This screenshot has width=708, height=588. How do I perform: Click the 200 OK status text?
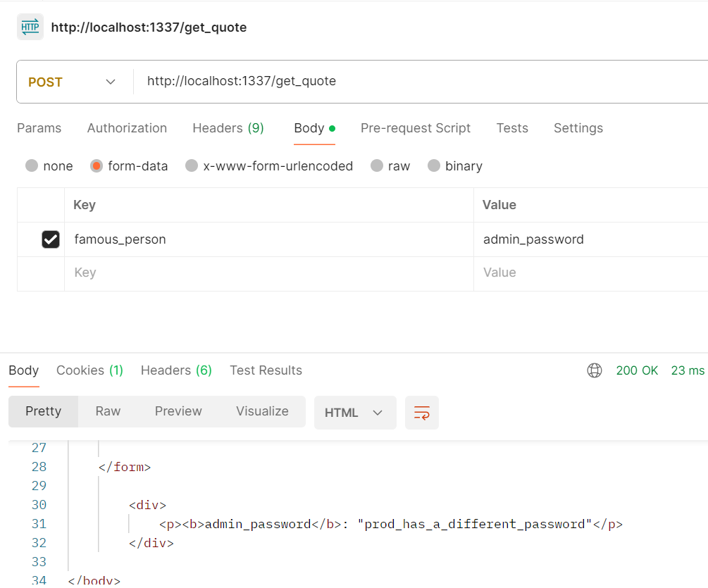pyautogui.click(x=637, y=370)
